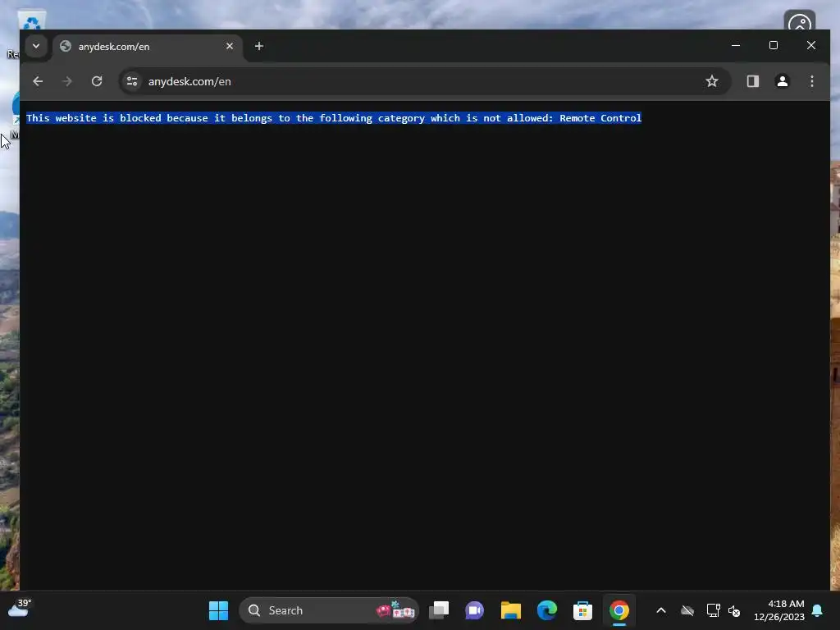Screen dimensions: 840x630
Task: Click the OneDrive tray icon
Action: (x=687, y=610)
